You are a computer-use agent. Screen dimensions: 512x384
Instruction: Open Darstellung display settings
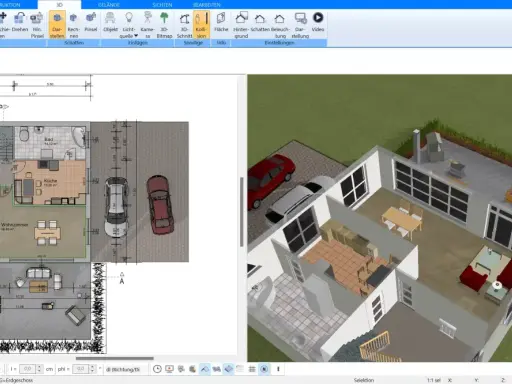[x=300, y=25]
